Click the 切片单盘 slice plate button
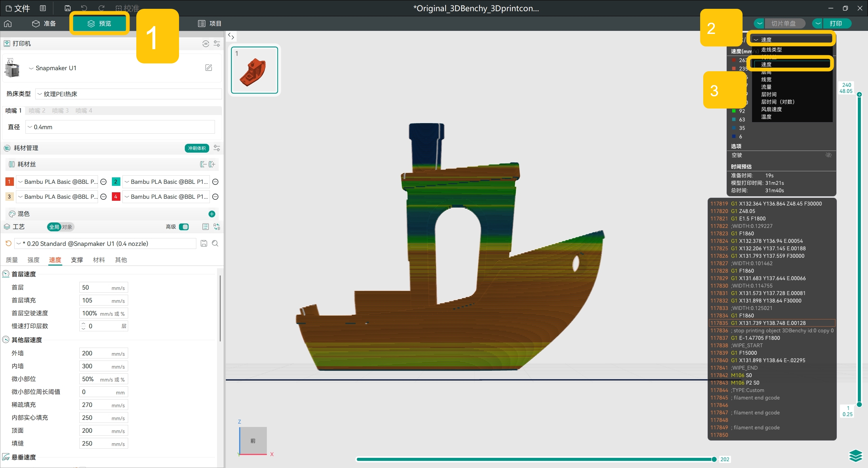The image size is (868, 468). tap(785, 23)
